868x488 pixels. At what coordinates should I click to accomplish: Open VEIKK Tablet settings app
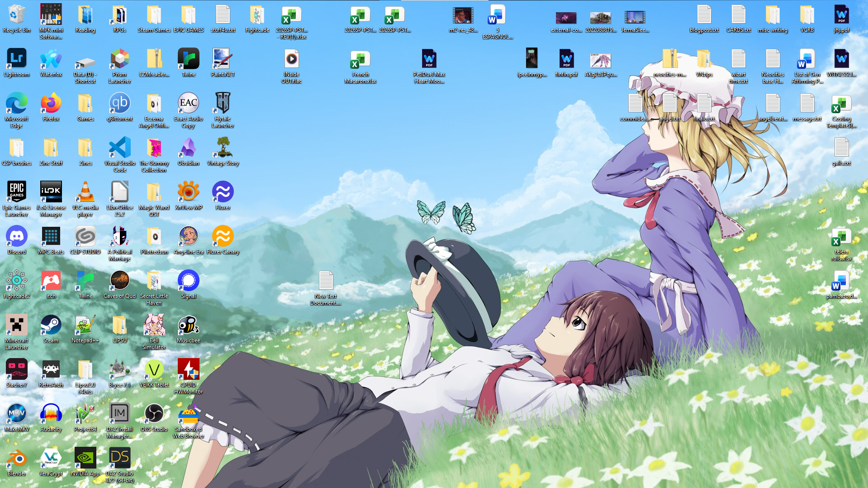(x=154, y=374)
